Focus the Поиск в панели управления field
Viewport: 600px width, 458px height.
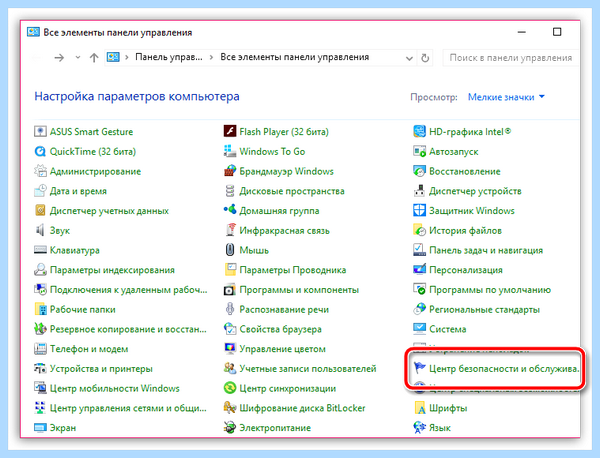(x=510, y=58)
